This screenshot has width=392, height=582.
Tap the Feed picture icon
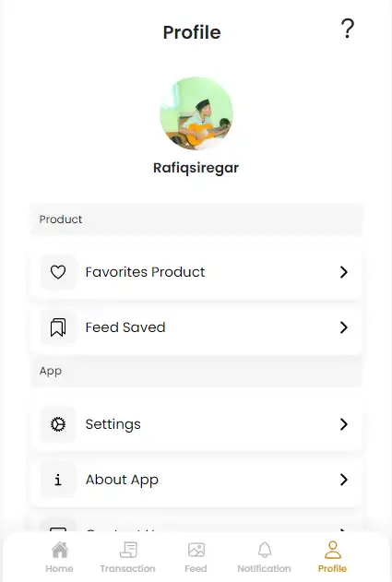tap(196, 550)
